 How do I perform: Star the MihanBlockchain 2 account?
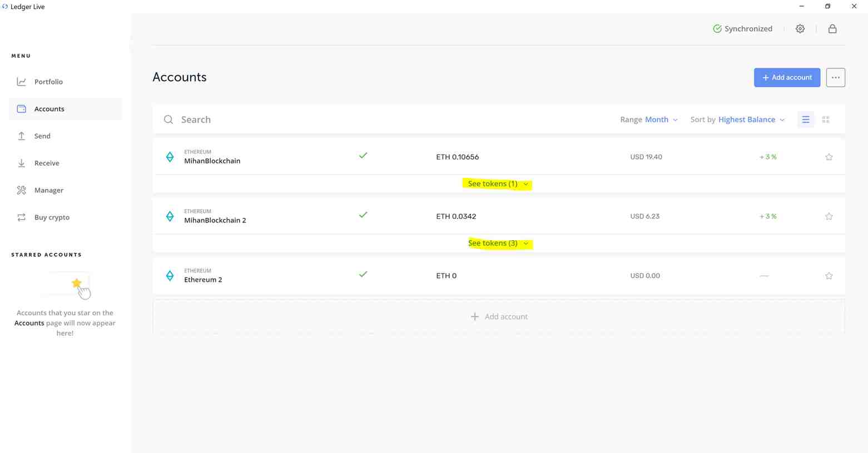(x=829, y=216)
